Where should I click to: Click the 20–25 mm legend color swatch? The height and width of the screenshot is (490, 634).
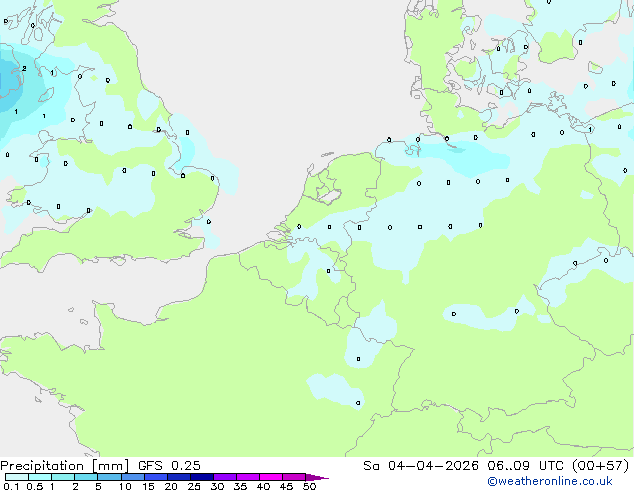click(178, 477)
